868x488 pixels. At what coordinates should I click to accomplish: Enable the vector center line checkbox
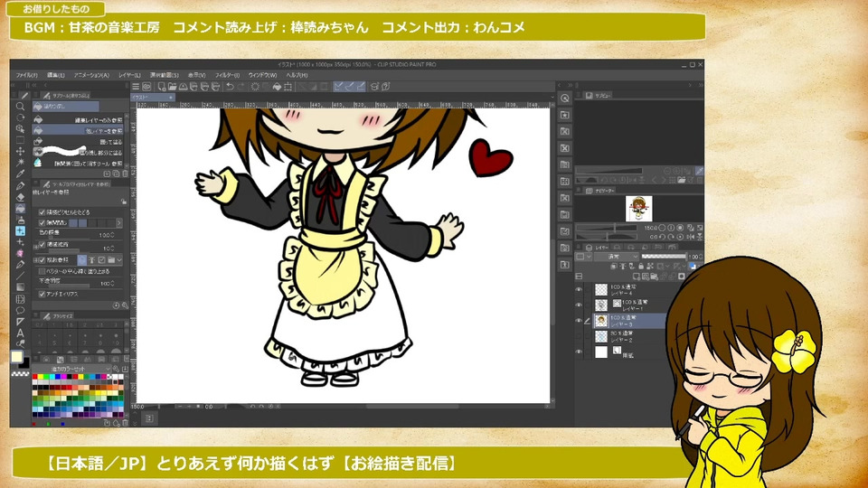42,271
